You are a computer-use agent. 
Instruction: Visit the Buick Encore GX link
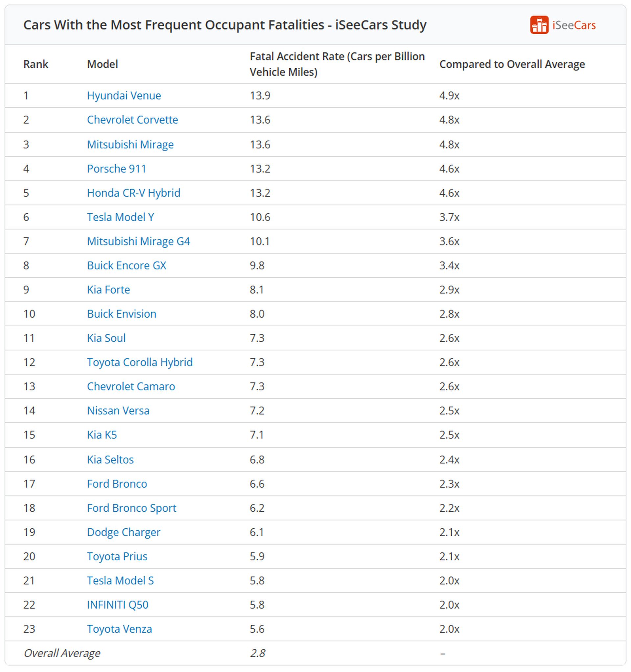click(x=127, y=266)
